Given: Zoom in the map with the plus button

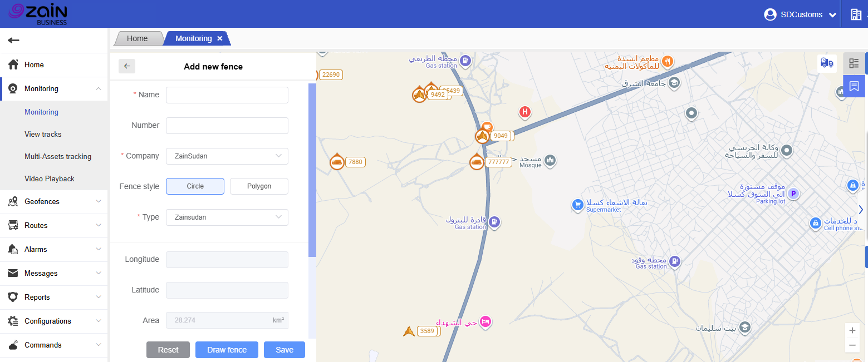Looking at the screenshot, I should [852, 330].
